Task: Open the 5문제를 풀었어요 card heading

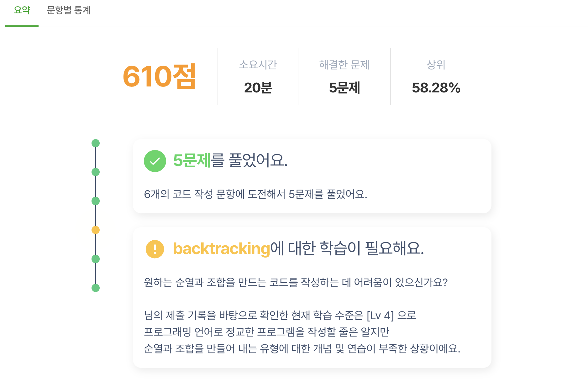Action: [x=230, y=160]
